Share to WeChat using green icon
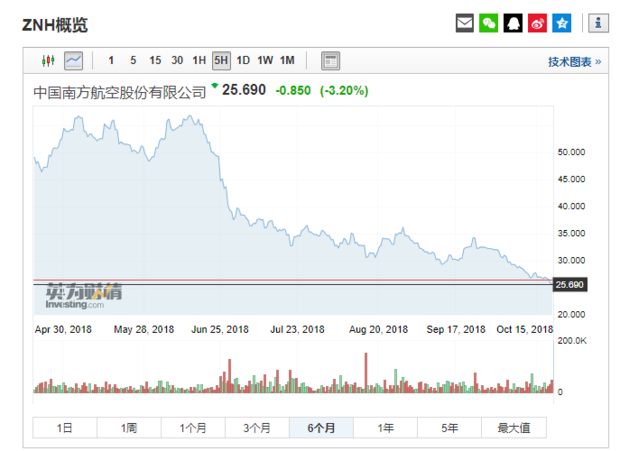Image resolution: width=620 pixels, height=451 pixels. tap(489, 23)
